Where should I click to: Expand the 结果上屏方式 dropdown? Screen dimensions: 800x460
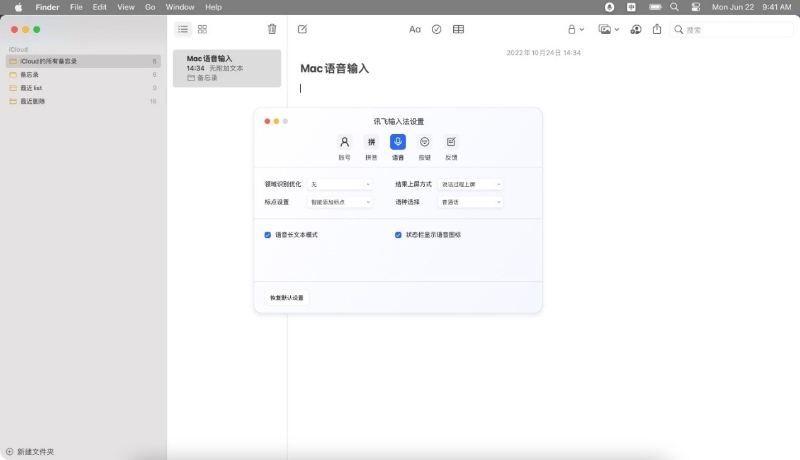point(470,184)
